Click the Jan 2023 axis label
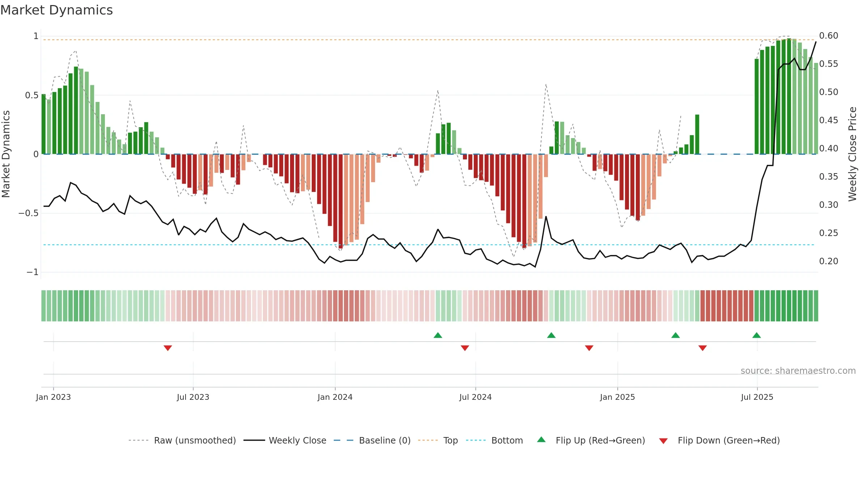The height and width of the screenshot is (488, 868). point(54,397)
